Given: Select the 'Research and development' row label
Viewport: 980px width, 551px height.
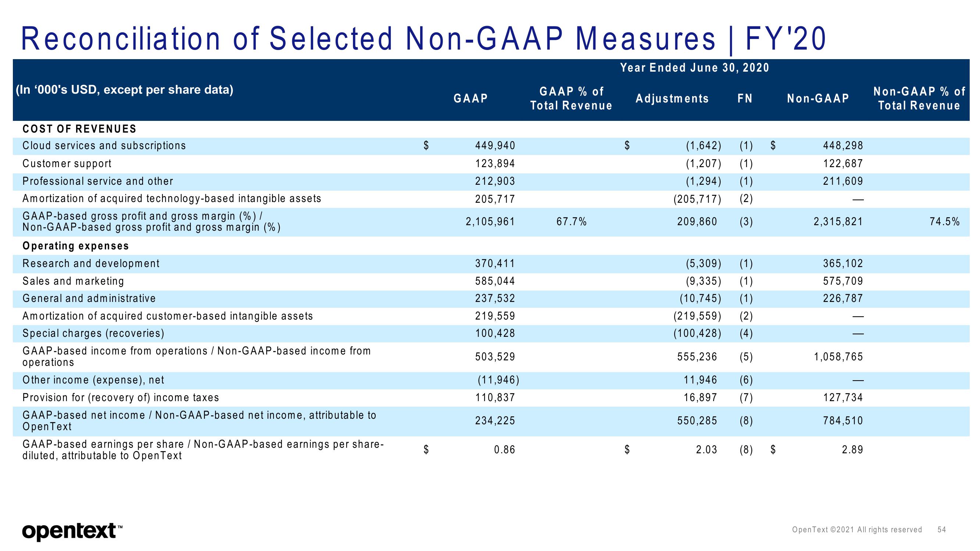Looking at the screenshot, I should pos(91,263).
